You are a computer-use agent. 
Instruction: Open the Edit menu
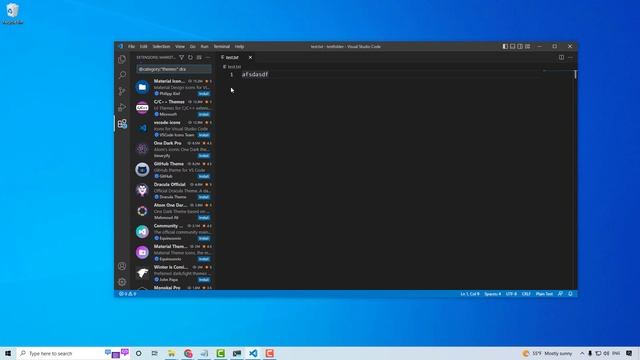[144, 47]
